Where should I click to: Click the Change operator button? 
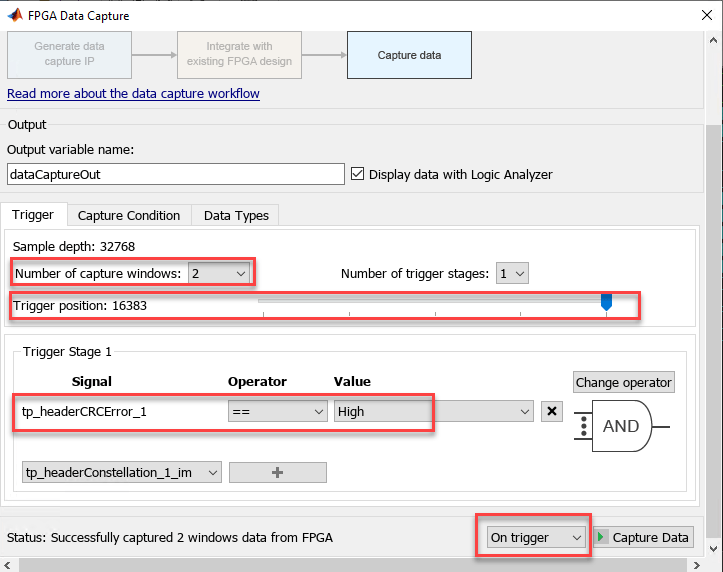(623, 382)
